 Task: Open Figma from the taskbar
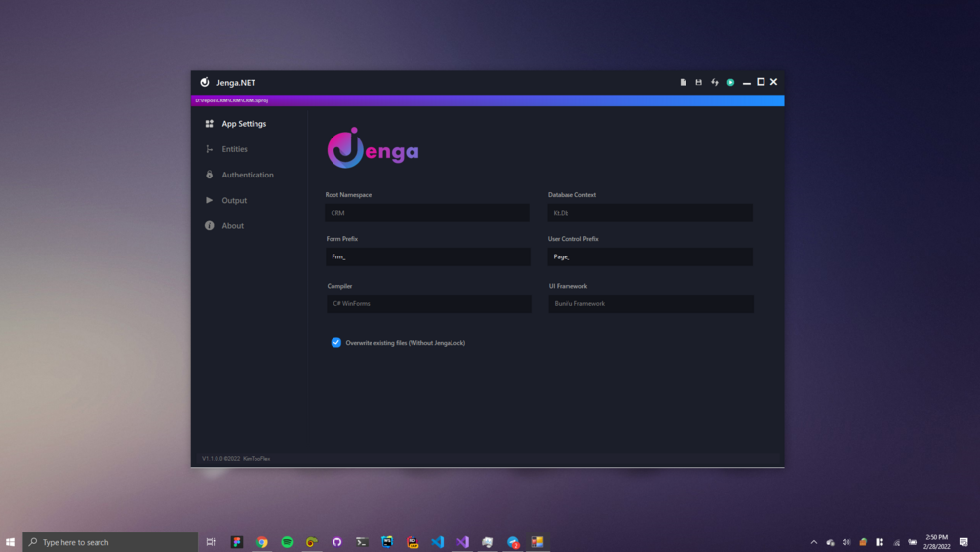pos(237,542)
